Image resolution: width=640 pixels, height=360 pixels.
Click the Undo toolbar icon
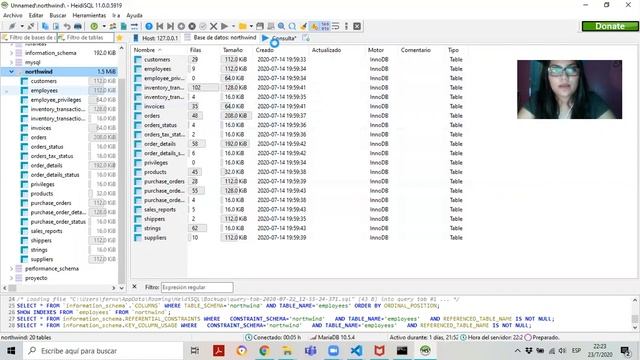click(67, 26)
